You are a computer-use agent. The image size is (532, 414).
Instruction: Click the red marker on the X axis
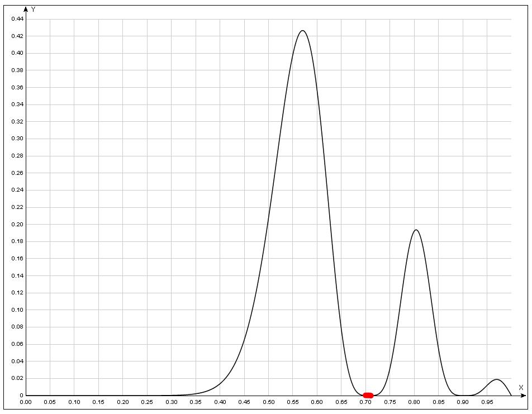click(368, 395)
